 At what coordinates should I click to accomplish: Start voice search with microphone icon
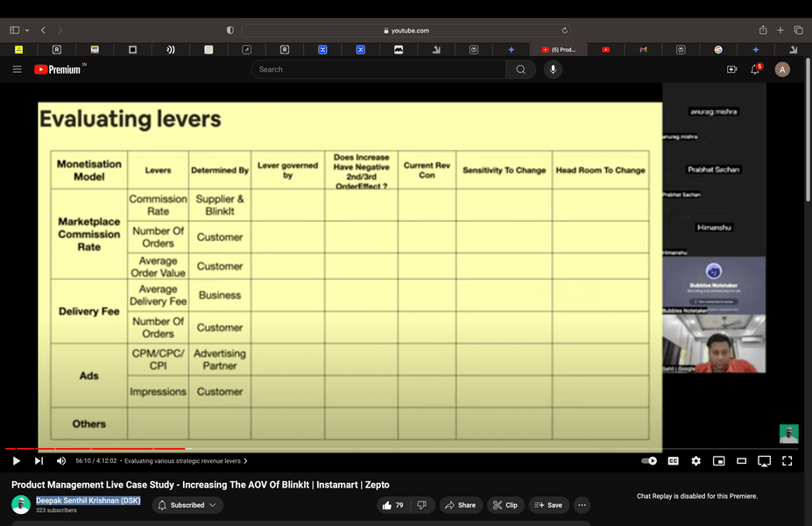tap(553, 69)
